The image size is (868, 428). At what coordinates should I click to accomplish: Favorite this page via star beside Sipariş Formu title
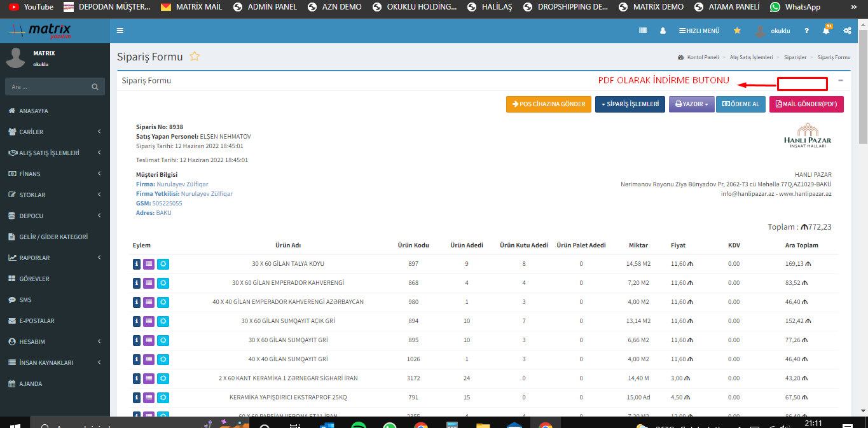click(x=195, y=57)
